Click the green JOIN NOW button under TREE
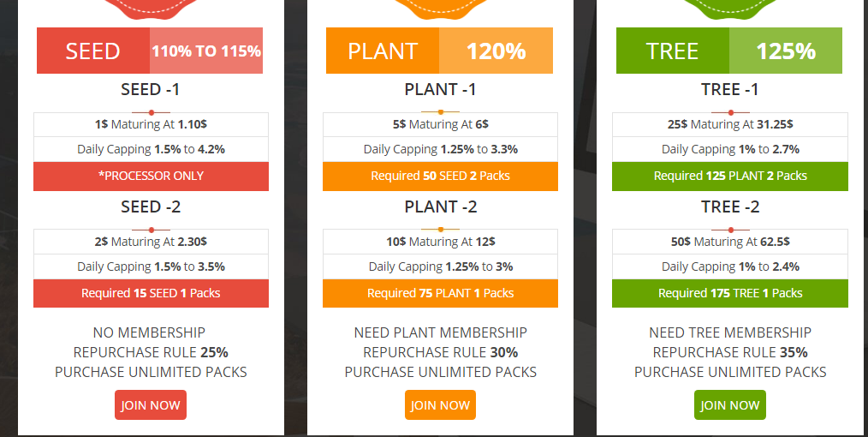The height and width of the screenshot is (437, 868). 730,405
